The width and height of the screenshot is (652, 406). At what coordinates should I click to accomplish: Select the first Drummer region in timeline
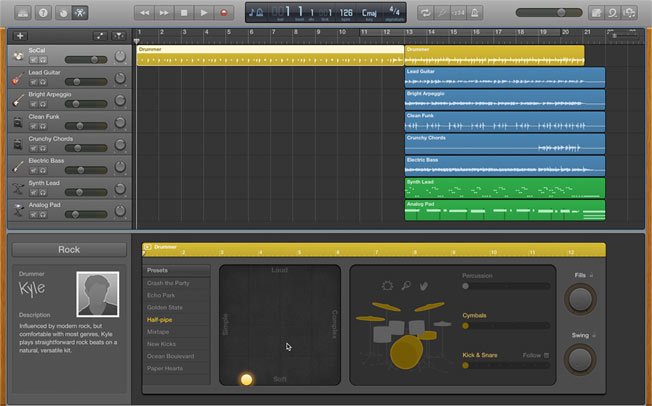point(270,56)
